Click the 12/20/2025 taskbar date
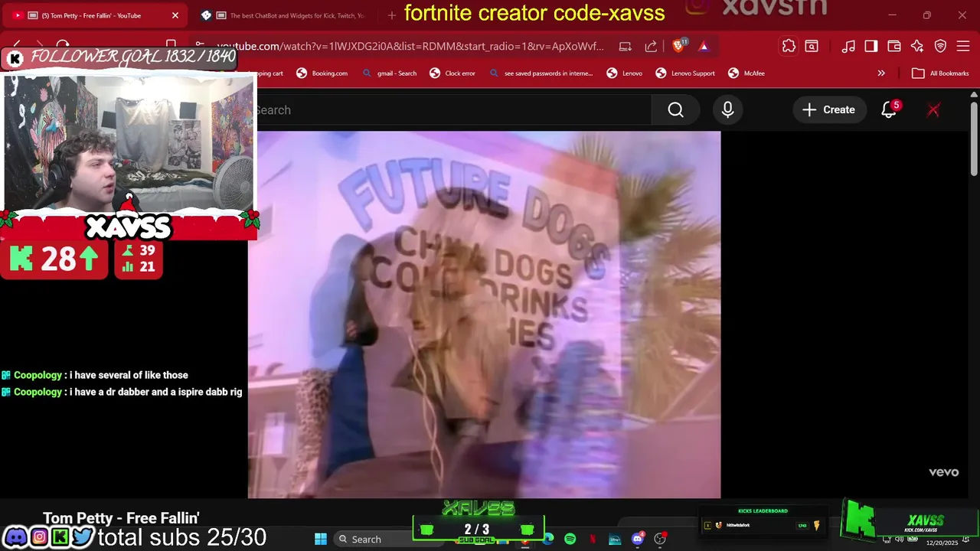 pos(942,543)
